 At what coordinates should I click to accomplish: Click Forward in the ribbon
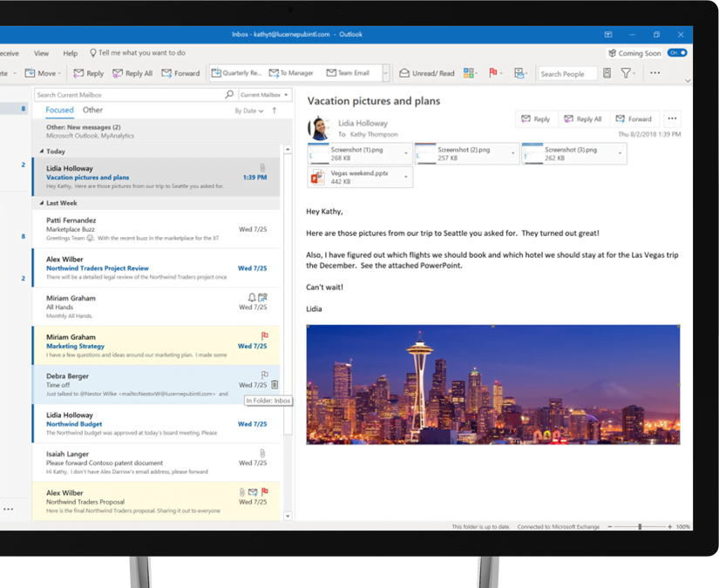[180, 73]
